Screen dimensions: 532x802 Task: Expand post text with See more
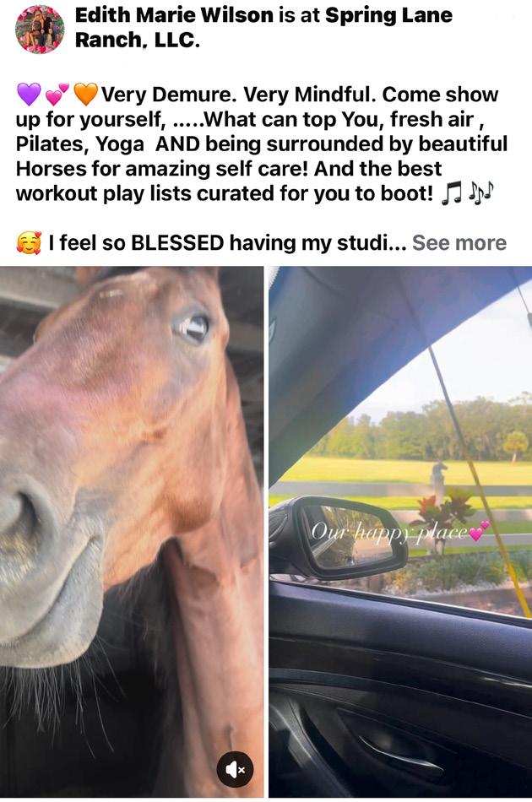[459, 242]
